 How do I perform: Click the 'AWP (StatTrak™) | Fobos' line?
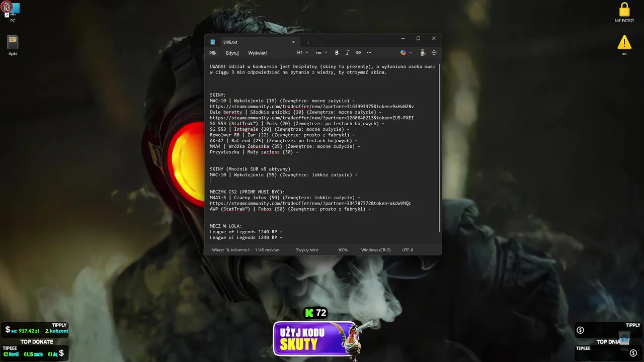pos(290,209)
